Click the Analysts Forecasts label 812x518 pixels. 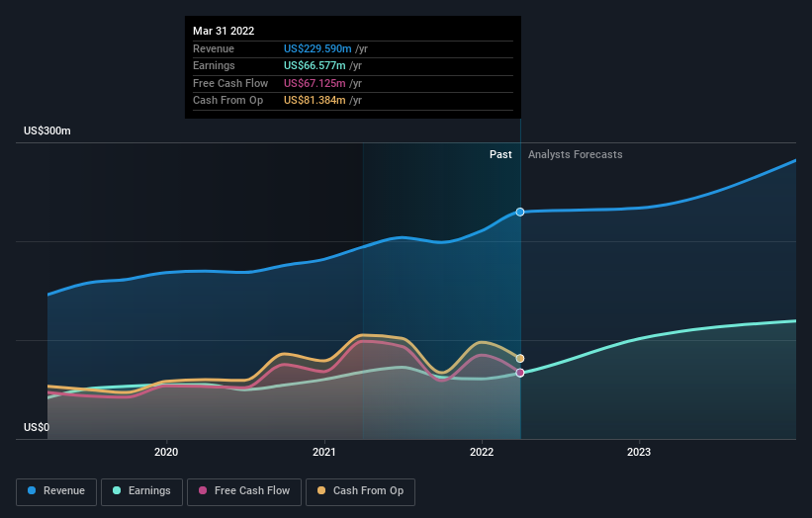tap(576, 154)
